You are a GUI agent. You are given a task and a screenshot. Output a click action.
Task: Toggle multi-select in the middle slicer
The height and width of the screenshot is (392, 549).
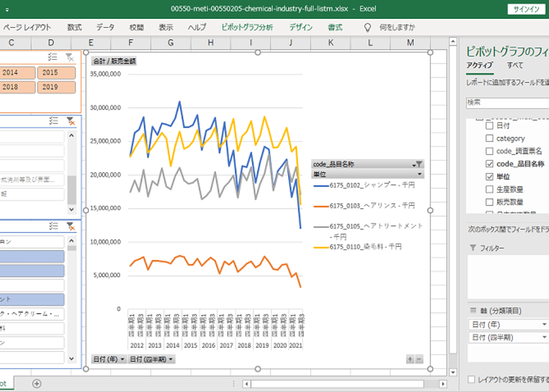tap(53, 121)
